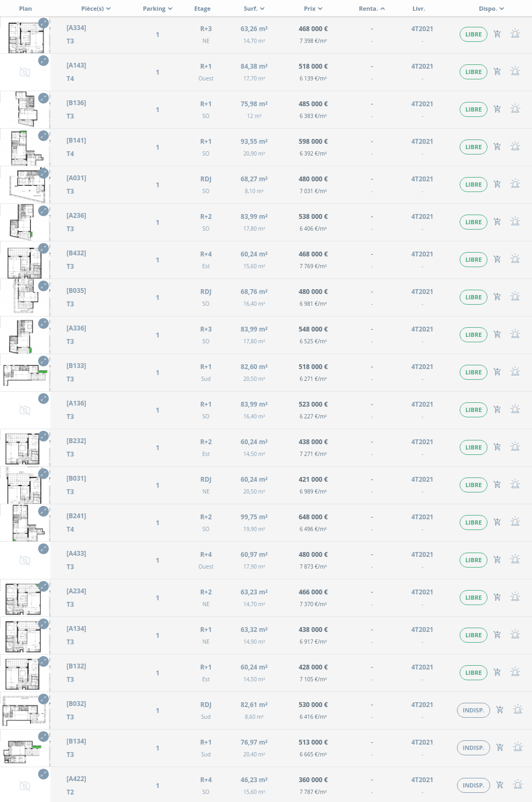532x802 pixels.
Task: Add lot A334 to cart
Action: [x=497, y=34]
